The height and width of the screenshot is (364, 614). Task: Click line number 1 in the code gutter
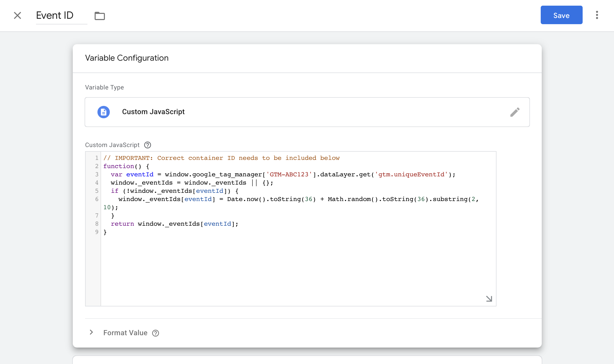point(97,158)
